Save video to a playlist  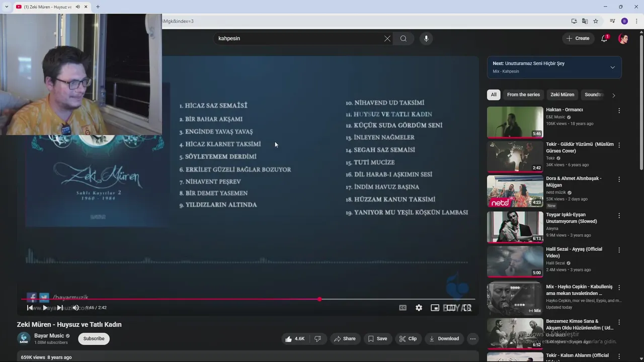tap(377, 339)
